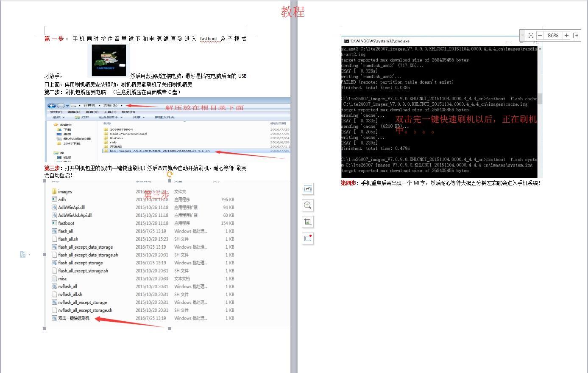This screenshot has width=588, height=373.
Task: Select the crop picture tool icon
Action: pos(308,222)
